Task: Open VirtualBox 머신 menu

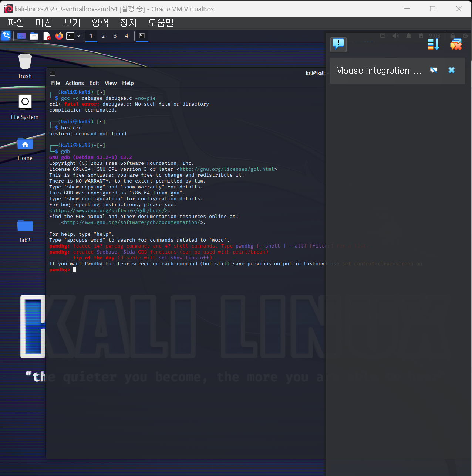Action: click(x=44, y=23)
